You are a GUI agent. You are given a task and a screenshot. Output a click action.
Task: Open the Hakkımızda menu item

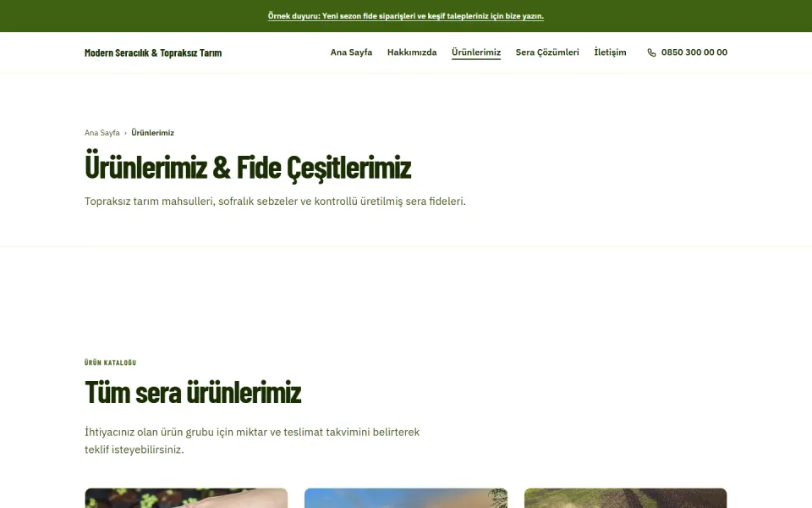[x=412, y=52]
